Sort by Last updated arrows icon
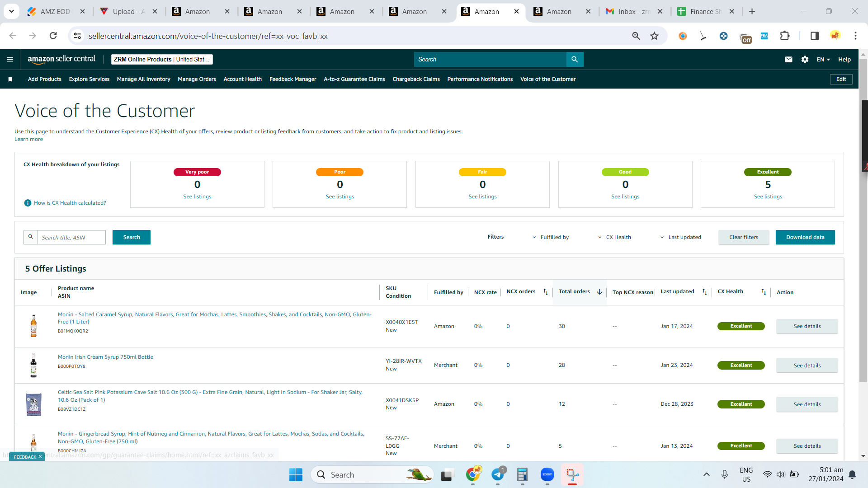This screenshot has height=488, width=868. [704, 292]
